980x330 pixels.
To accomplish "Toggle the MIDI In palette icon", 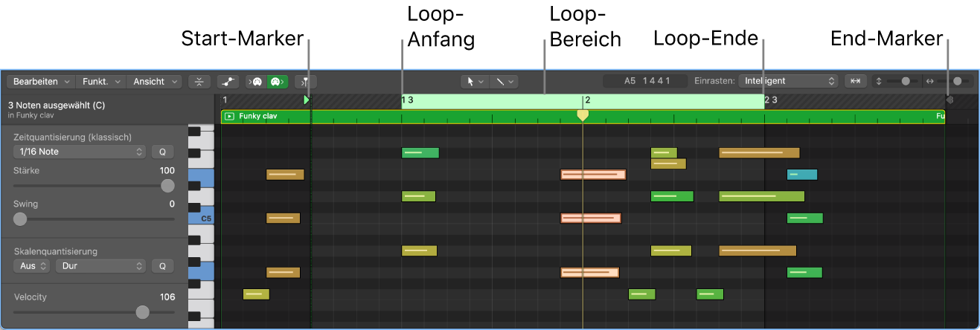I will pos(256,82).
